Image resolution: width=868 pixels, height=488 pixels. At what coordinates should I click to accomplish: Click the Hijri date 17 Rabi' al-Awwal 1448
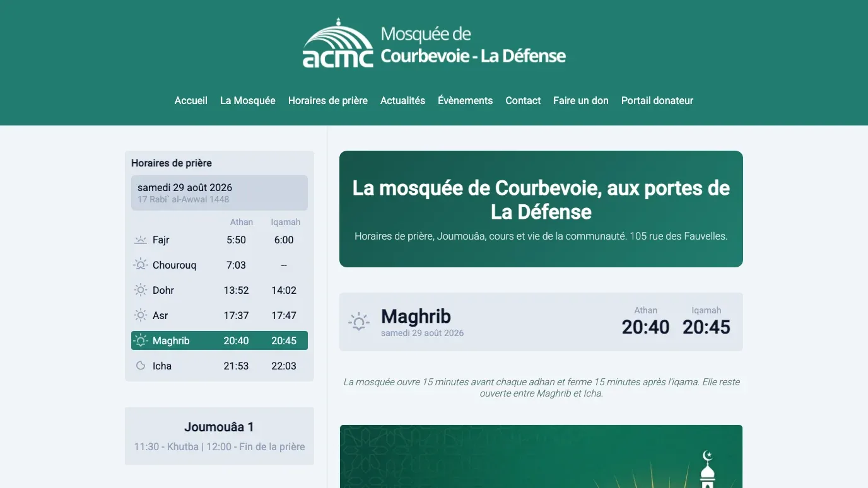184,200
